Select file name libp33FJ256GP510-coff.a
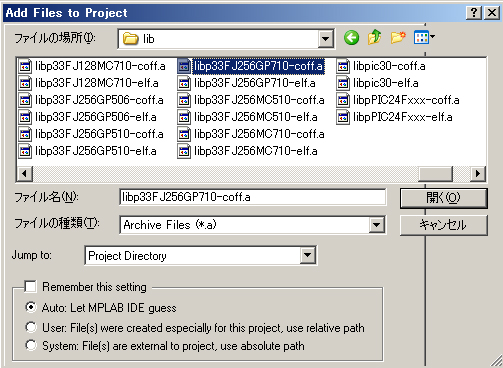This screenshot has height=368, width=503. coord(99,134)
